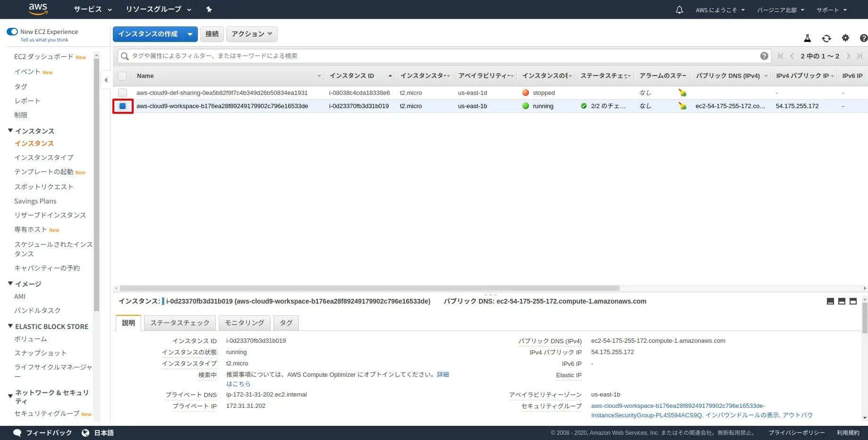The width and height of the screenshot is (868, 440).
Task: Collapse the left navigation pane arrow
Action: click(x=106, y=80)
